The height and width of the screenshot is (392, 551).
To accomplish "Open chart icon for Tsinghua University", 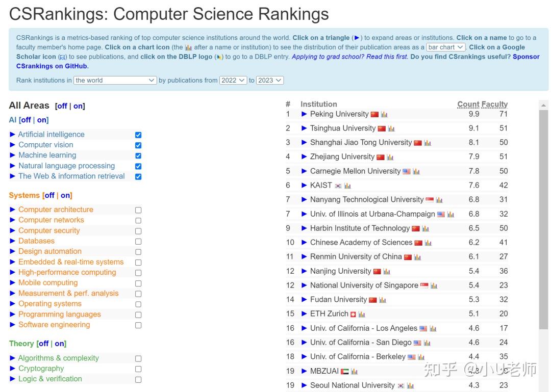I will 391,129.
